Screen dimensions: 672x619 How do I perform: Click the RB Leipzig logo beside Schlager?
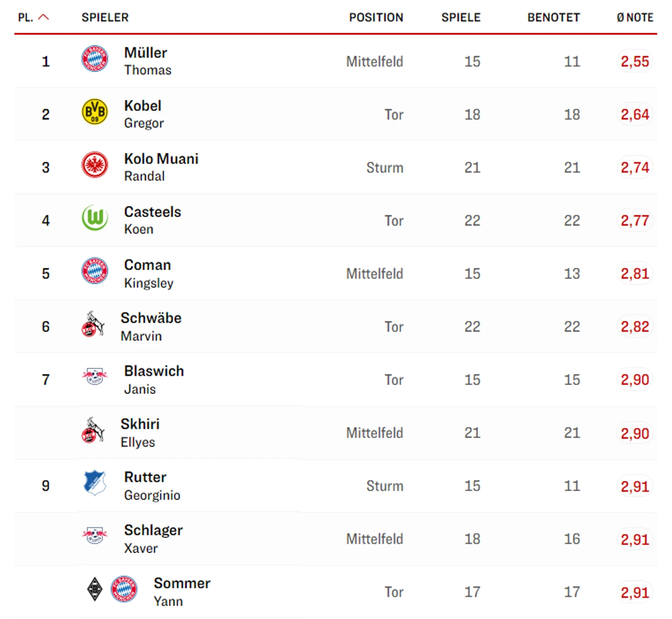[x=95, y=536]
